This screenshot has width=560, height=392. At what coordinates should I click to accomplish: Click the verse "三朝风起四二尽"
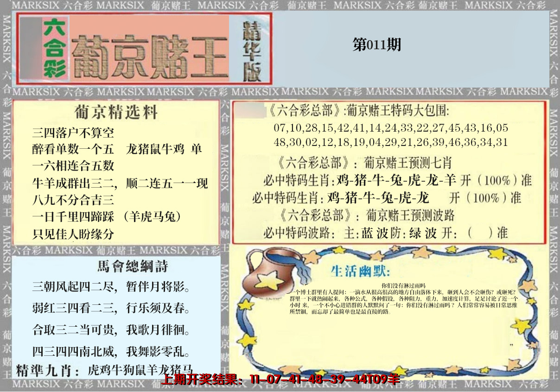[73, 287]
